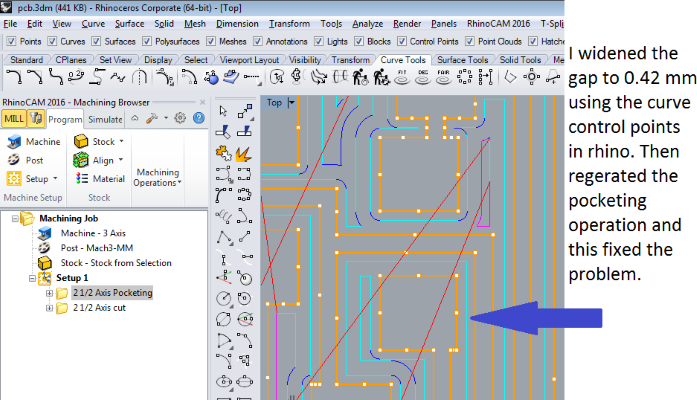The image size is (697, 400).
Task: Click the Post icon in Machine Setup
Action: coord(14,160)
